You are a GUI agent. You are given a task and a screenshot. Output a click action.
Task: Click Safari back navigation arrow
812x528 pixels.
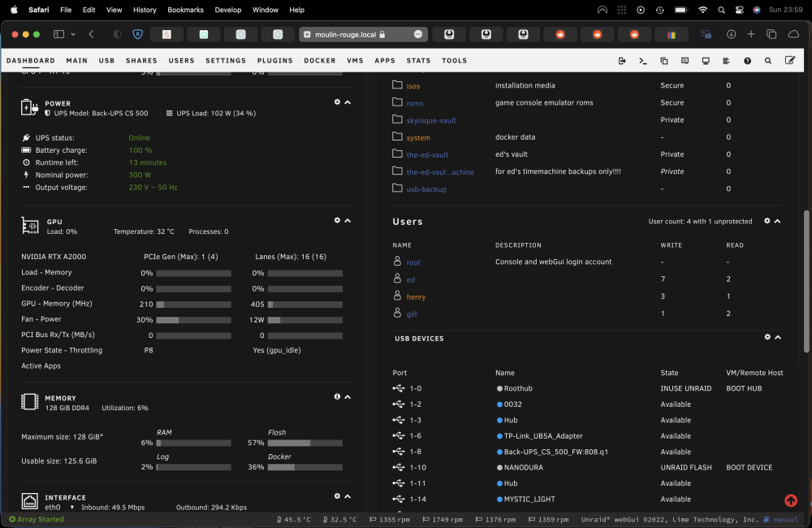tap(91, 34)
